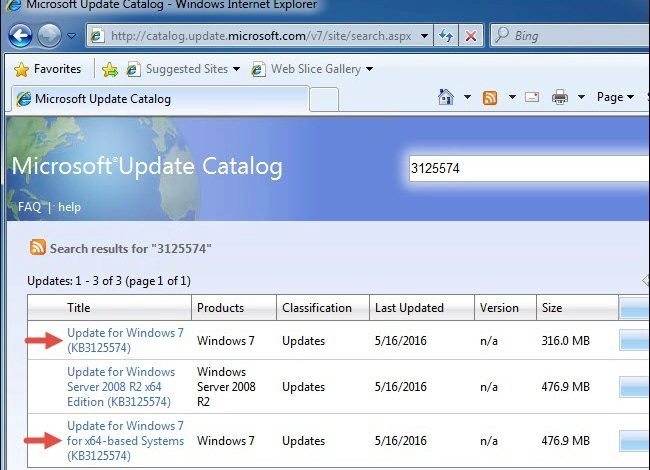Open the help link in banner
The height and width of the screenshot is (470, 650).
(69, 207)
